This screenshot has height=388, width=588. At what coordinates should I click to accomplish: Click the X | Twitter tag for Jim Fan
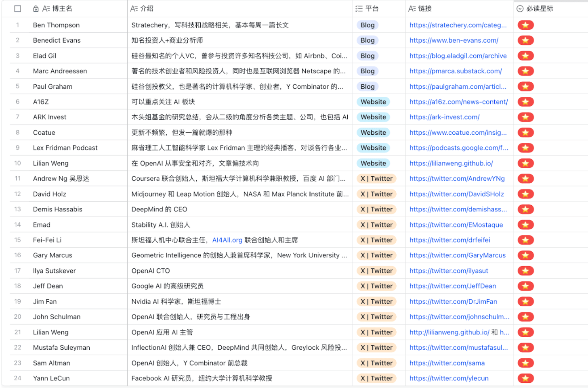tap(376, 301)
